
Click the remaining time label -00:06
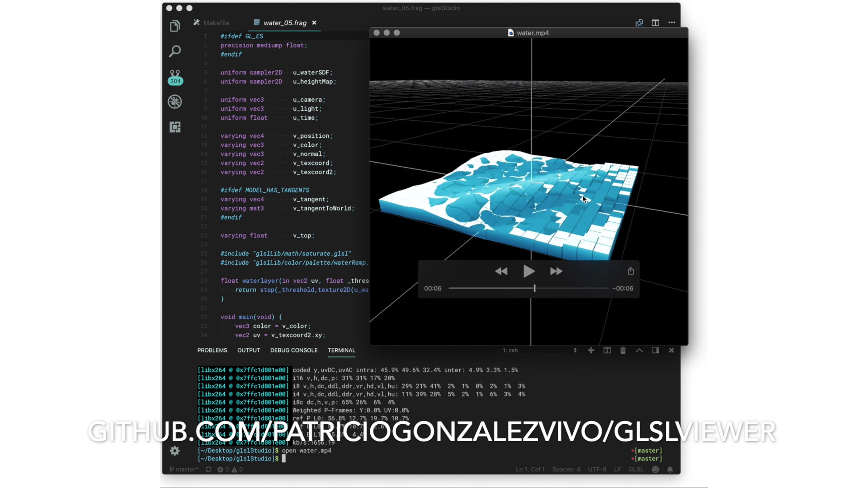[x=623, y=288]
